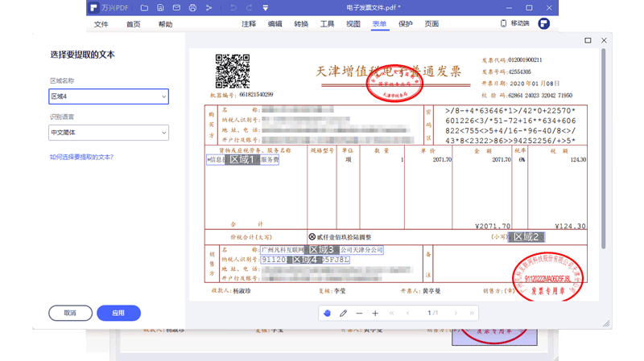
Task: Click the machine number 661821540299
Action: 256,95
